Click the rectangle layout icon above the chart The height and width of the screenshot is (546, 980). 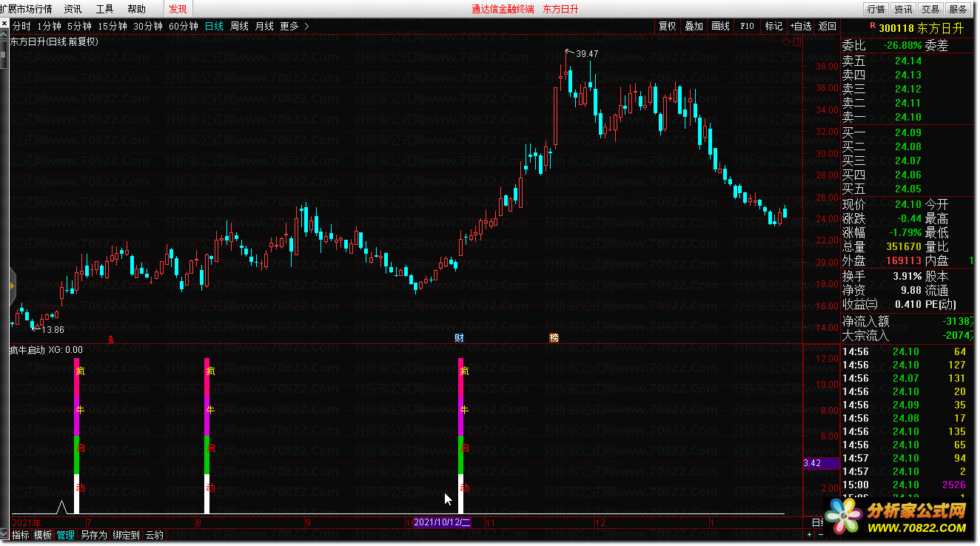coord(796,42)
